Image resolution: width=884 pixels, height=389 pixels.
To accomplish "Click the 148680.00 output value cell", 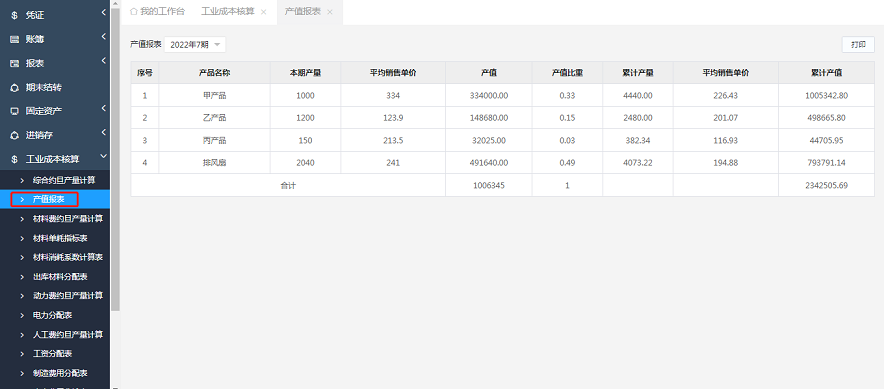I will 489,118.
